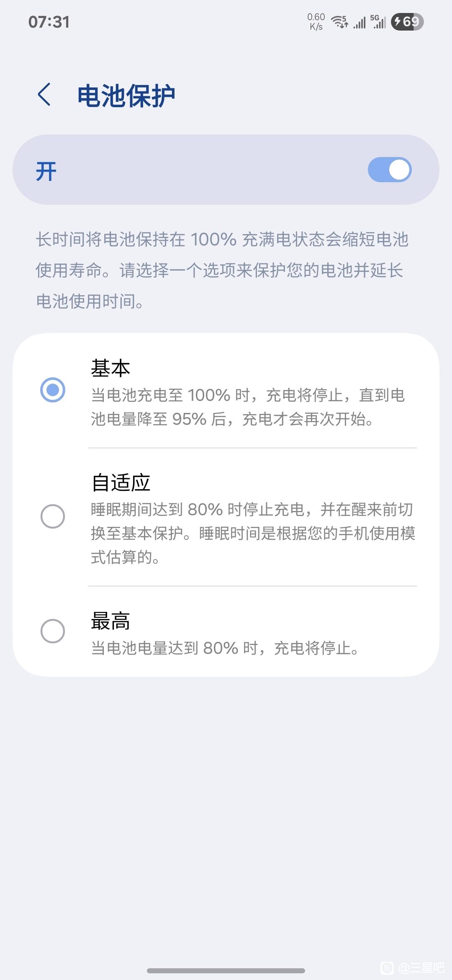Tap the 三星吧 watermark logo
Screen dimensions: 452x980
(413, 967)
